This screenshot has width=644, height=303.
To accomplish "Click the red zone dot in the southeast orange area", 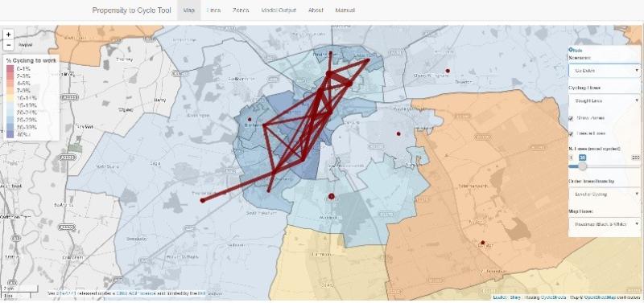I will click(483, 243).
